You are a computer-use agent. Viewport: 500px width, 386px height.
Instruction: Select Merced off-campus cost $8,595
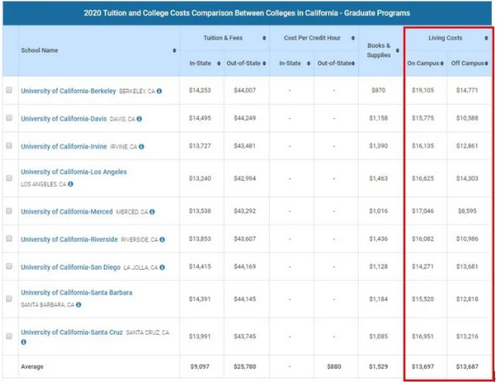(x=467, y=211)
